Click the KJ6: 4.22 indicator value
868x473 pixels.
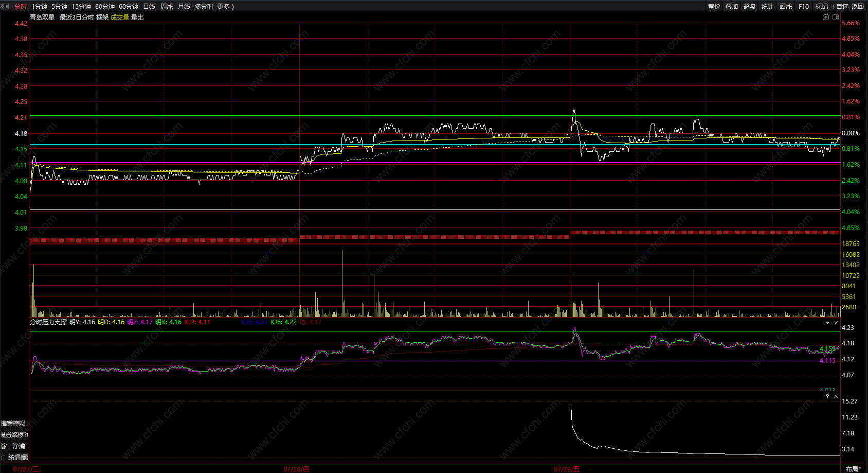pyautogui.click(x=283, y=322)
